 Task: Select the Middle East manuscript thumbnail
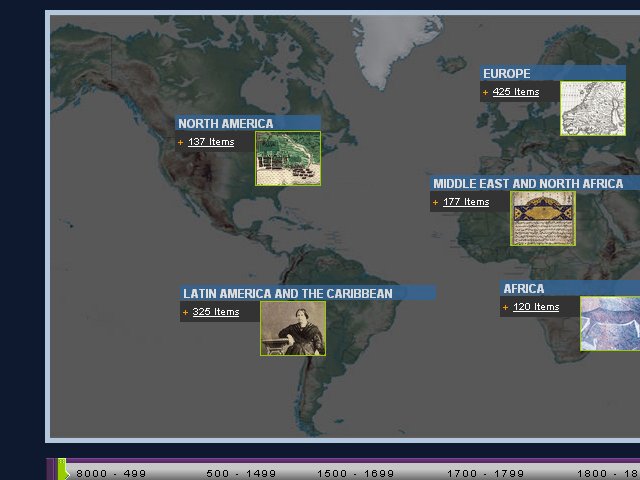click(x=543, y=218)
